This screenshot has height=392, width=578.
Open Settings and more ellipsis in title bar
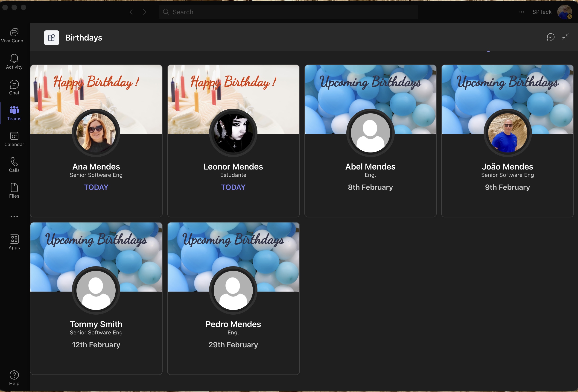point(521,12)
